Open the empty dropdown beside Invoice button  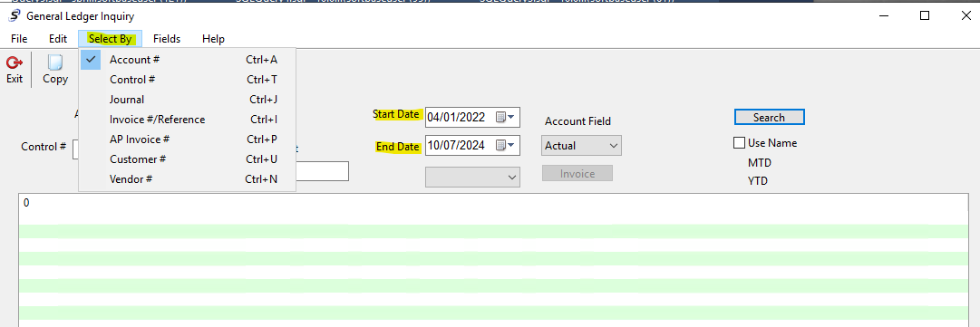473,178
